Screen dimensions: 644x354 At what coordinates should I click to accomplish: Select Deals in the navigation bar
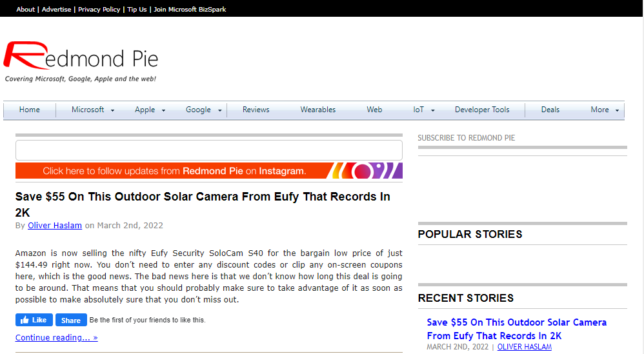pyautogui.click(x=550, y=110)
